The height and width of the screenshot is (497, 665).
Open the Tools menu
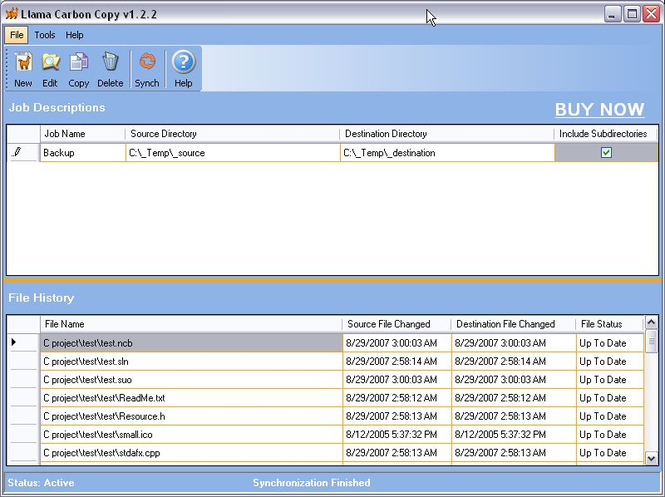click(x=45, y=35)
